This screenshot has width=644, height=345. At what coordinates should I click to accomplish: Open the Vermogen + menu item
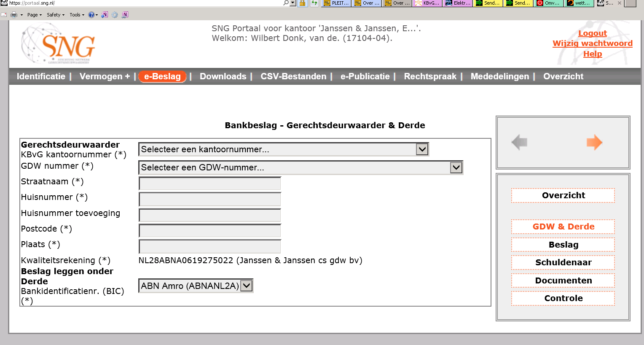tap(105, 76)
